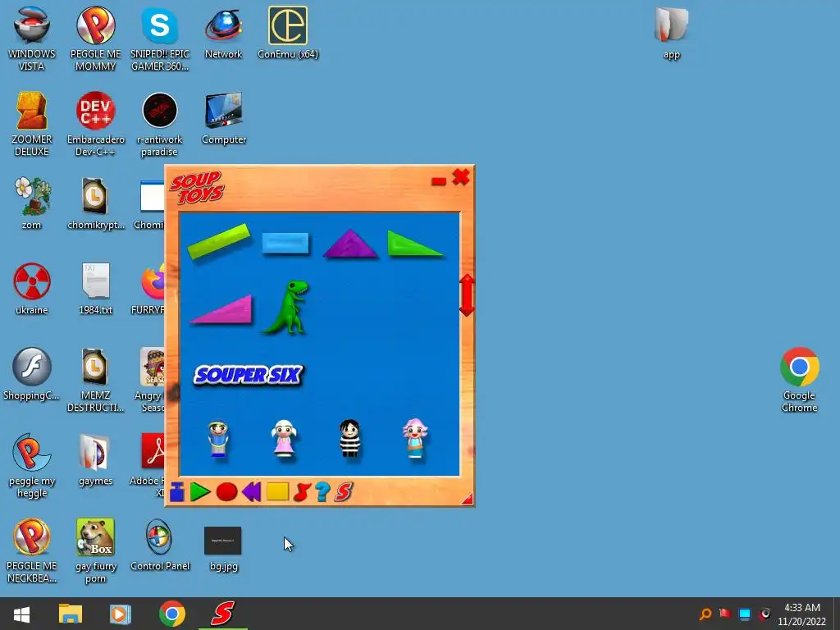Open peggle my heggle desktop icon
840x630 pixels.
click(x=32, y=465)
